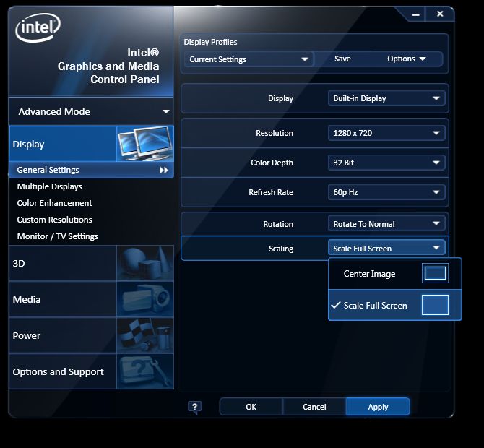
Task: Click the Rotation label
Action: [278, 224]
